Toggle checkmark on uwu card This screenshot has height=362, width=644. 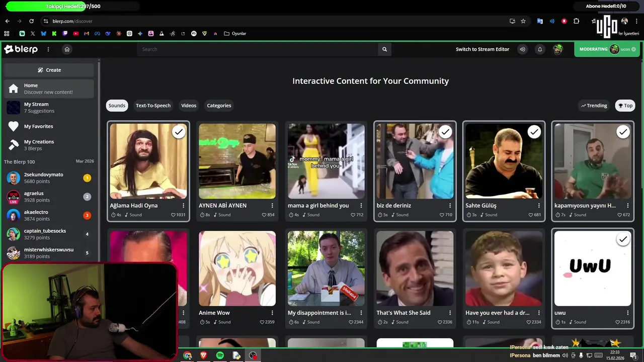[623, 239]
